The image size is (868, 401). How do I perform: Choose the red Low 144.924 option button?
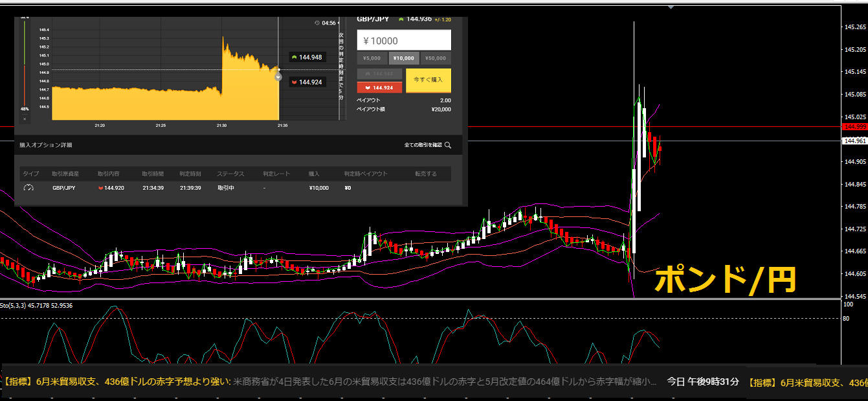[x=379, y=87]
